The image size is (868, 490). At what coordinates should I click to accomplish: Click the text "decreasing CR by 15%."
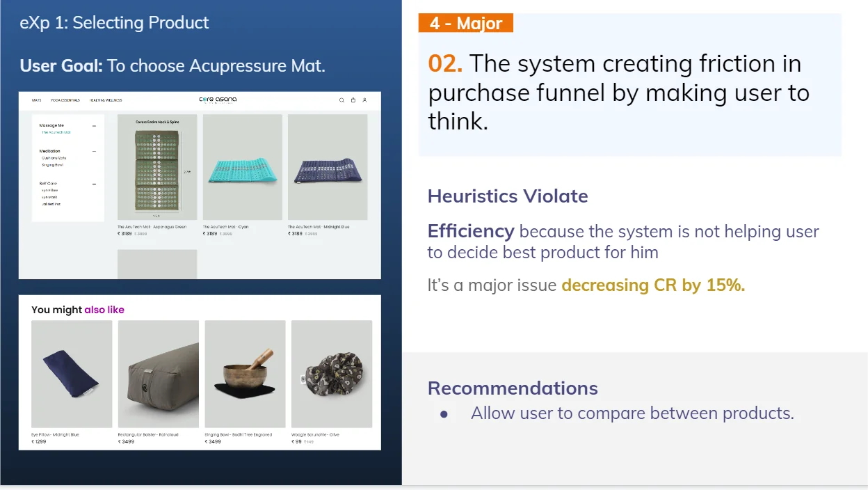pyautogui.click(x=653, y=285)
